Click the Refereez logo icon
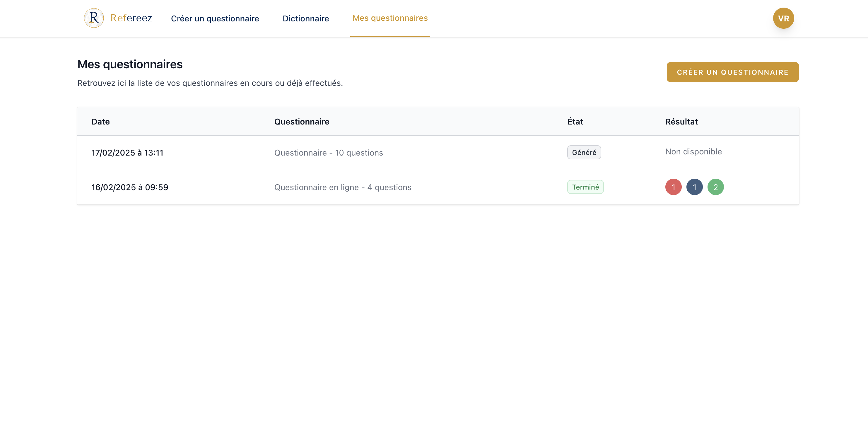Viewport: 868px width, 433px height. coord(93,18)
